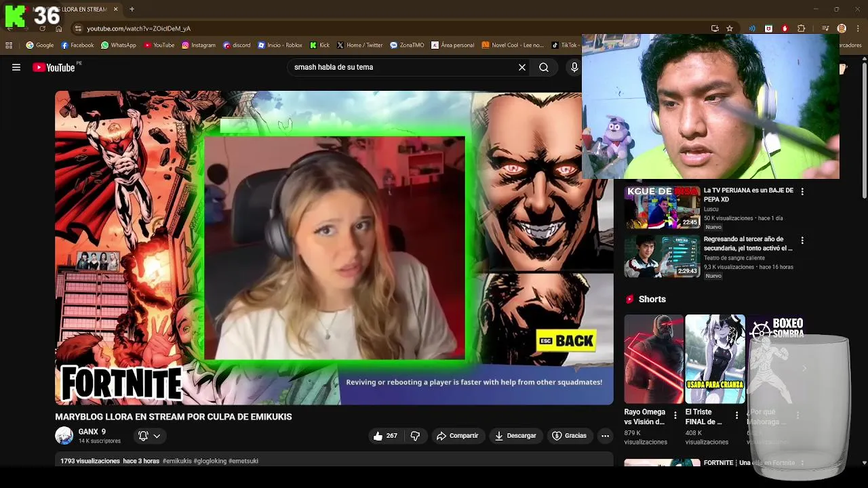Screen dimensions: 868x488
Task: Click the YouTube logo
Action: tap(54, 67)
